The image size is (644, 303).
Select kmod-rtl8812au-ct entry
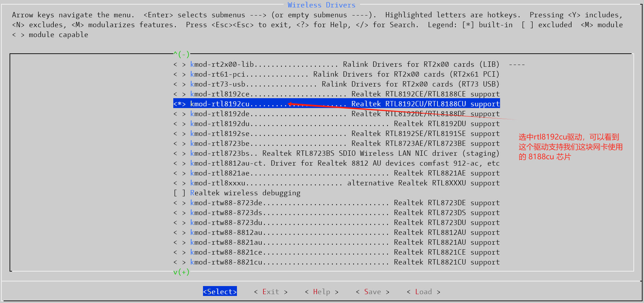click(336, 163)
